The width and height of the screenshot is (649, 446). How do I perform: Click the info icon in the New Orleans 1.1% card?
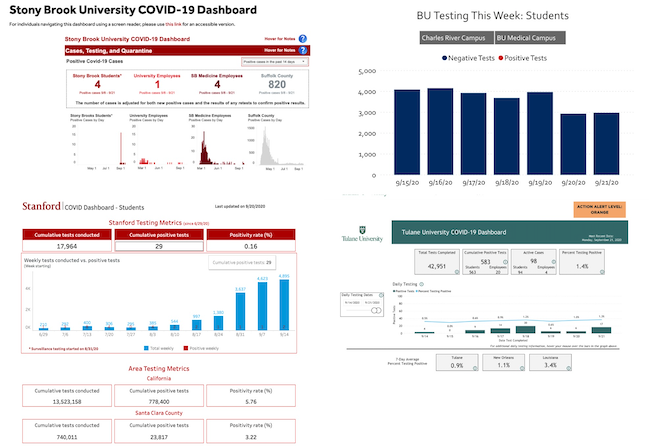point(522,368)
